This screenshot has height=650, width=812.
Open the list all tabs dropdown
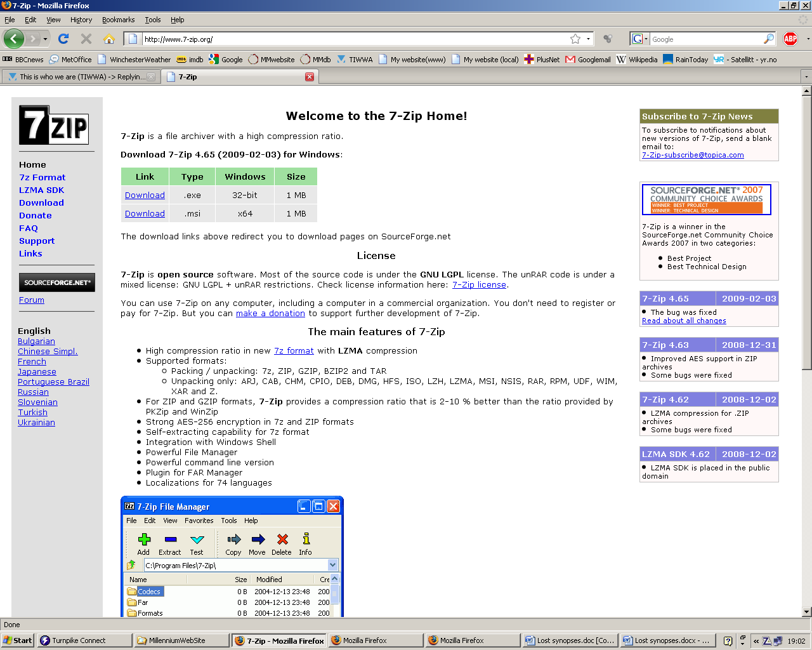[806, 77]
